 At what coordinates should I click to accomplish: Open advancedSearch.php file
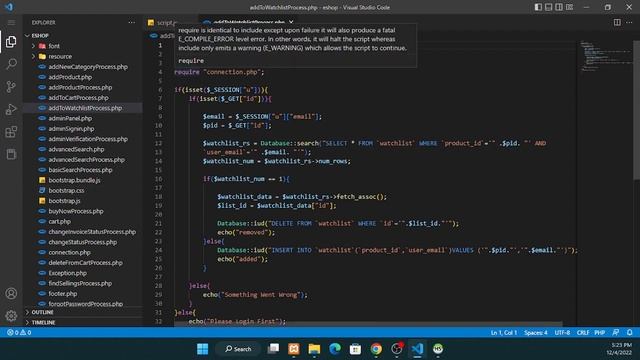76,149
